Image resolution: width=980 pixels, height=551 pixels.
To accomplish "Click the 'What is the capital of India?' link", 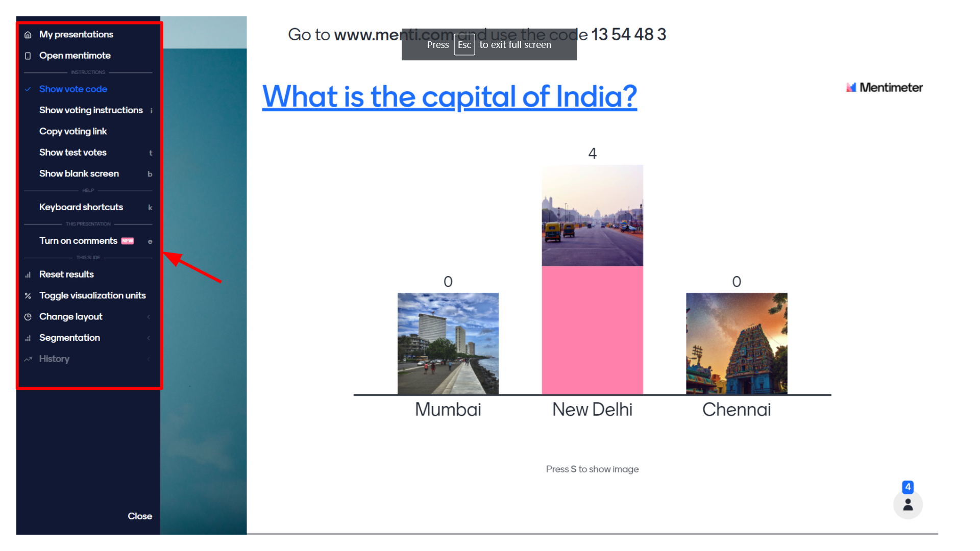I will [449, 96].
